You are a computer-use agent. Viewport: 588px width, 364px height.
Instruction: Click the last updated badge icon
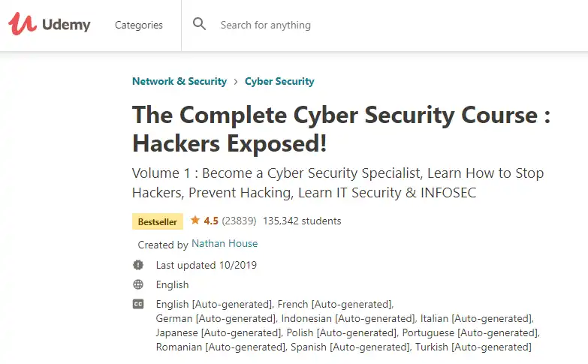(x=137, y=265)
